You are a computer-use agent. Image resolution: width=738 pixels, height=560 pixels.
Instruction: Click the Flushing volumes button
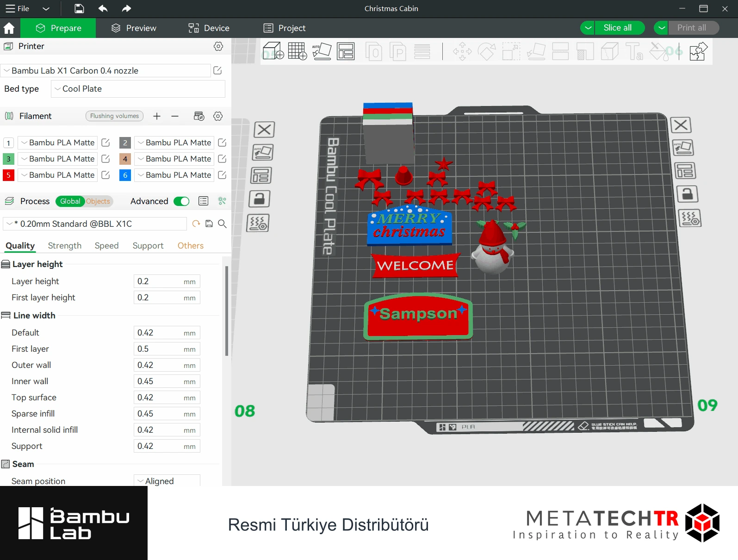click(114, 116)
